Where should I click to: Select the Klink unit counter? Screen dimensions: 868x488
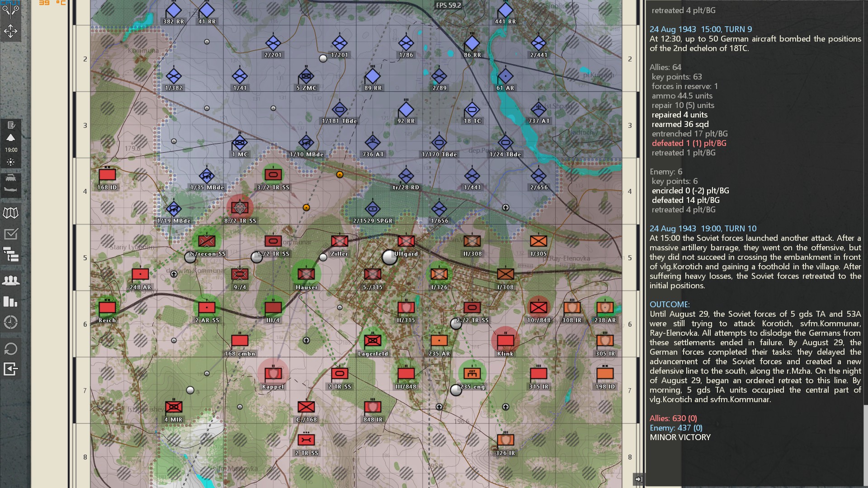505,341
